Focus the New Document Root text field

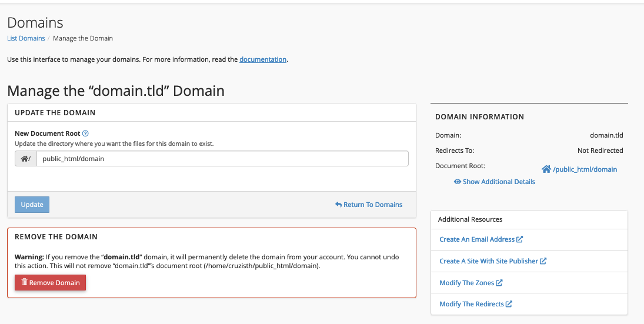click(x=222, y=159)
